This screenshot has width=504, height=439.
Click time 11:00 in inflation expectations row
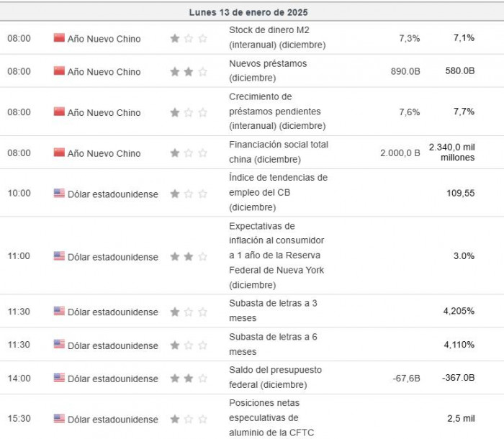(19, 255)
